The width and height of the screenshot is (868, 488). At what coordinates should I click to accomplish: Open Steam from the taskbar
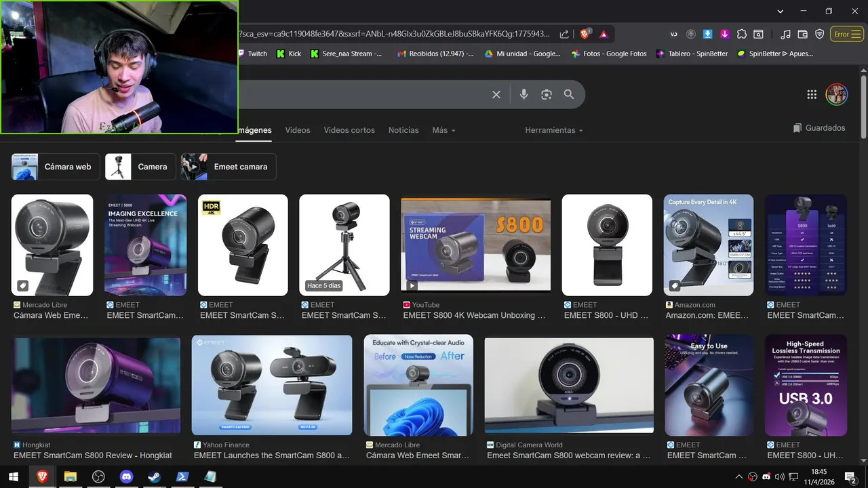[x=155, y=476]
